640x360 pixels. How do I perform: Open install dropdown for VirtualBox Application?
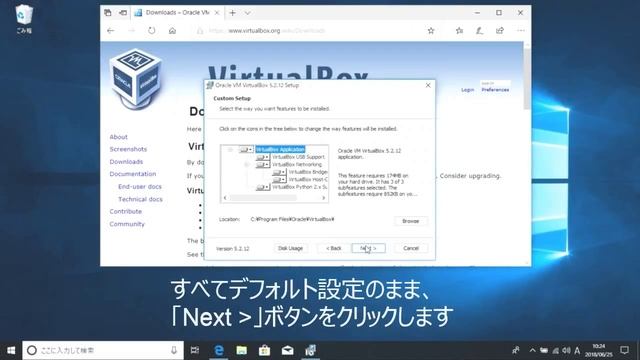pyautogui.click(x=247, y=149)
